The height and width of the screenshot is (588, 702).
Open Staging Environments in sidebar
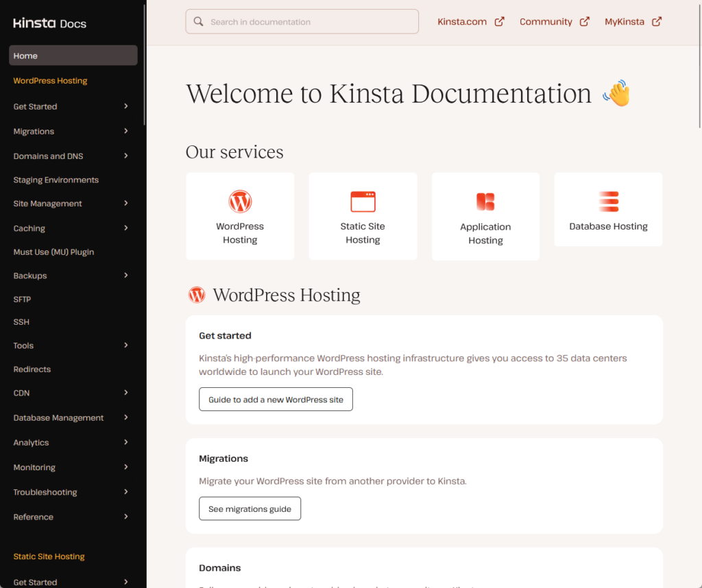[56, 180]
